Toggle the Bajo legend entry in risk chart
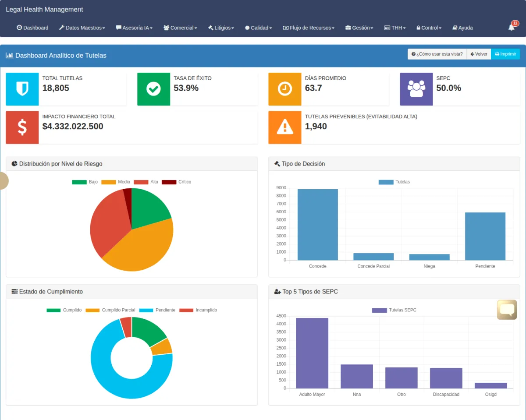 tap(85, 182)
